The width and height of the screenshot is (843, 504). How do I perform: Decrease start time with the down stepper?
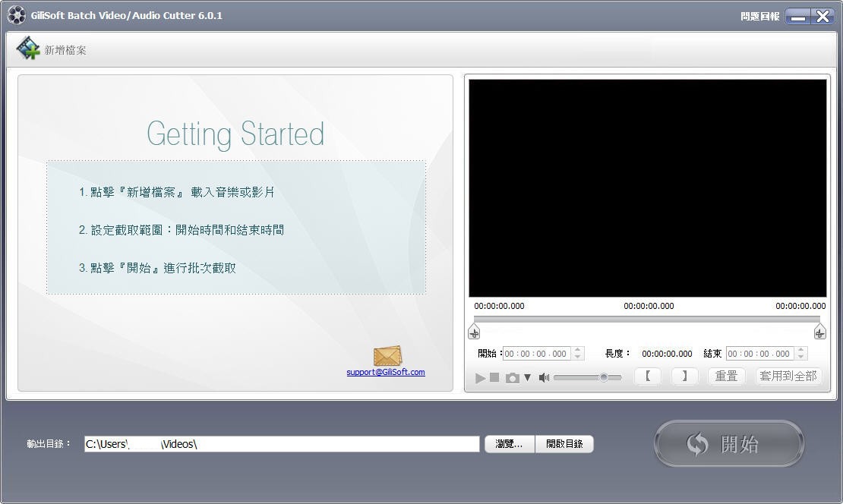click(x=577, y=357)
